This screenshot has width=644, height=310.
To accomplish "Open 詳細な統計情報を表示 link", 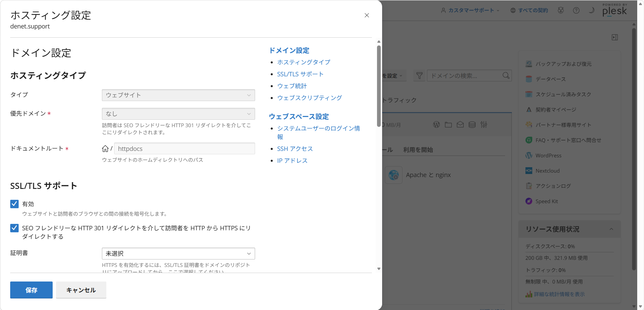I will [559, 294].
